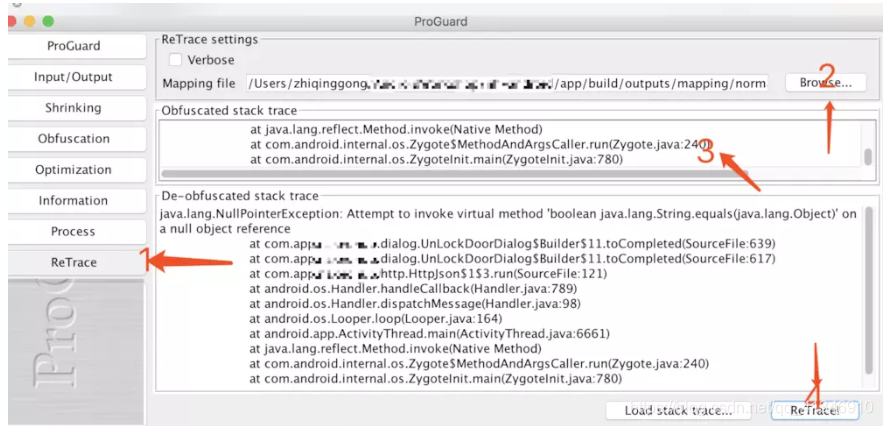Image resolution: width=883 pixels, height=426 pixels.
Task: Switch to the Input/Output tab
Action: (74, 77)
